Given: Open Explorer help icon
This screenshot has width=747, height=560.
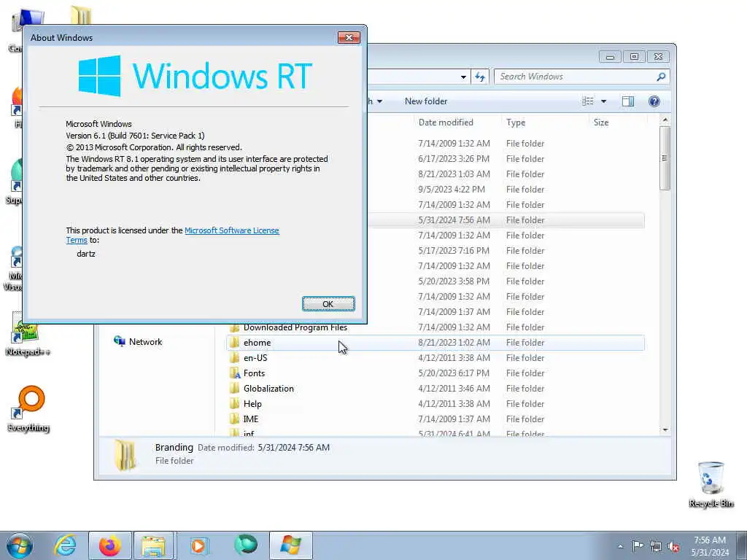Looking at the screenshot, I should click(x=654, y=101).
